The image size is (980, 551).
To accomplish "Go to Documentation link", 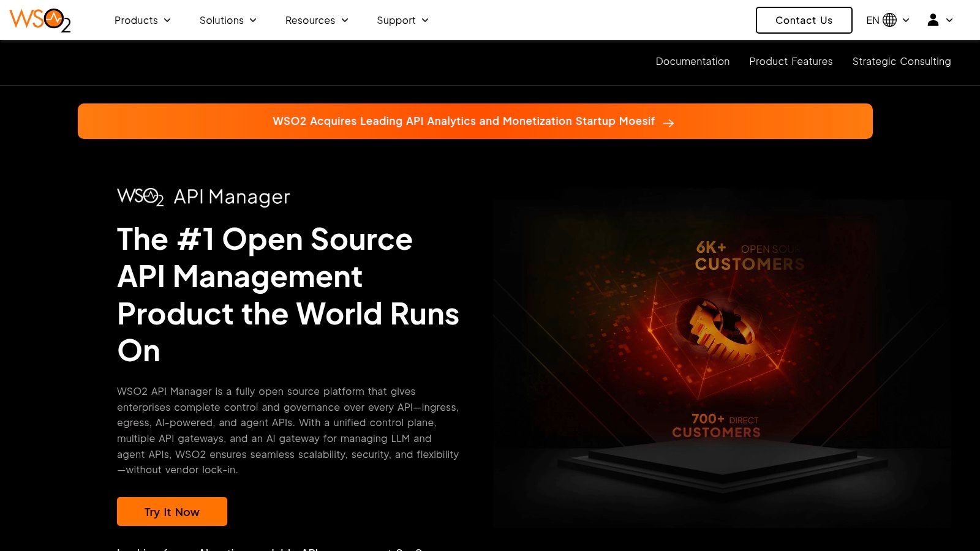I will (x=693, y=61).
